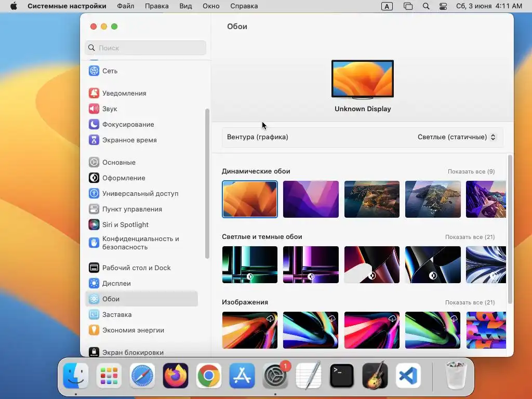Click Spotlight search icon in menu bar

click(x=426, y=6)
